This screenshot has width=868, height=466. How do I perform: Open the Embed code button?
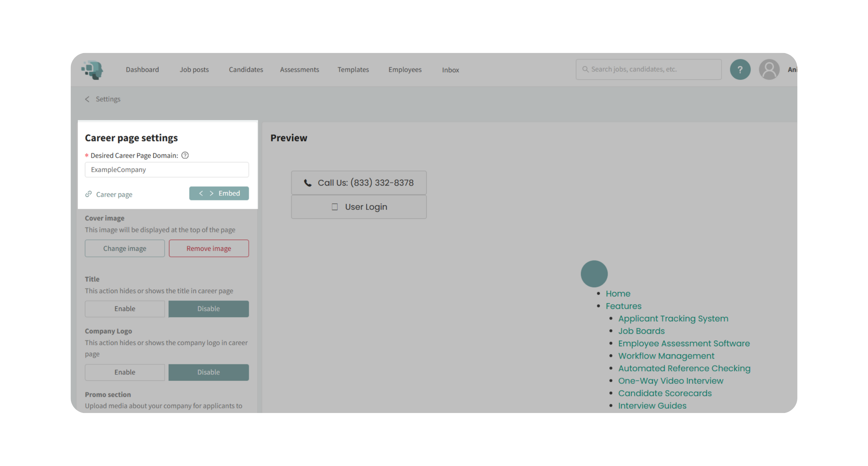(x=219, y=193)
